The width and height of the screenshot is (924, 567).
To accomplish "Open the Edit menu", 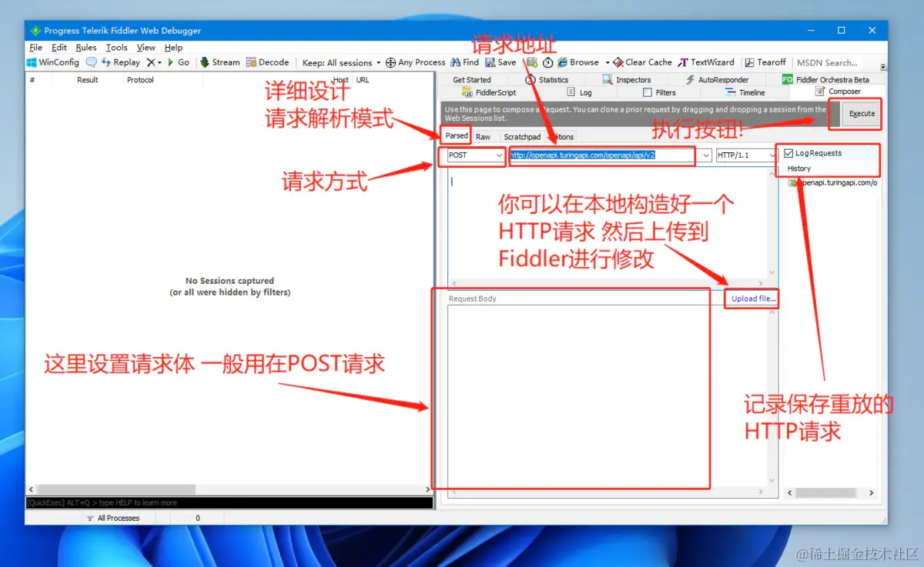I will [x=59, y=47].
